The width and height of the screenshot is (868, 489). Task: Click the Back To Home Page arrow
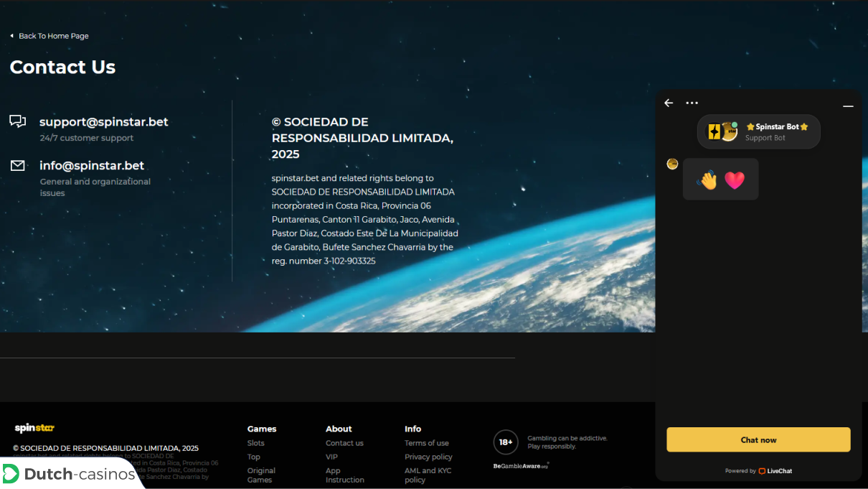pos(11,36)
